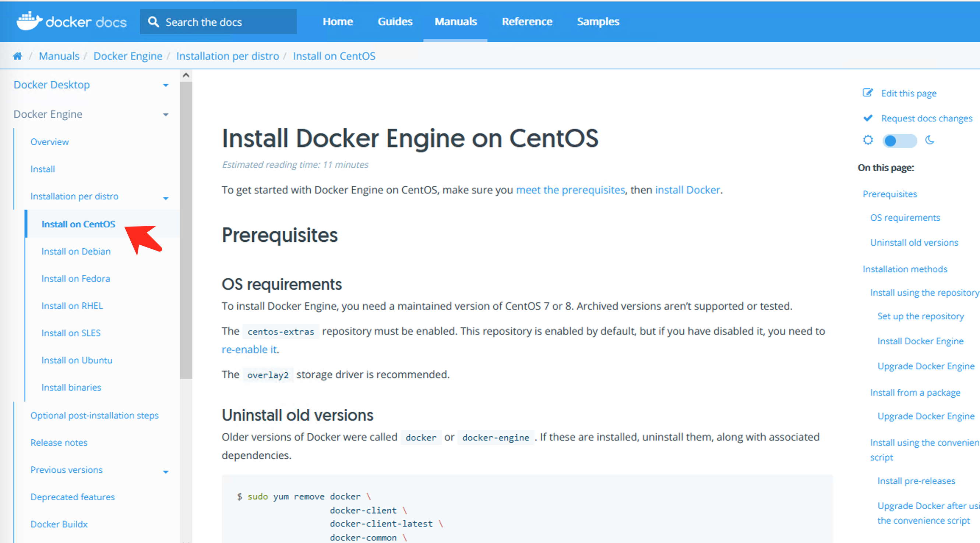980x543 pixels.
Task: Click Install on CentOS breadcrumb
Action: click(x=334, y=56)
